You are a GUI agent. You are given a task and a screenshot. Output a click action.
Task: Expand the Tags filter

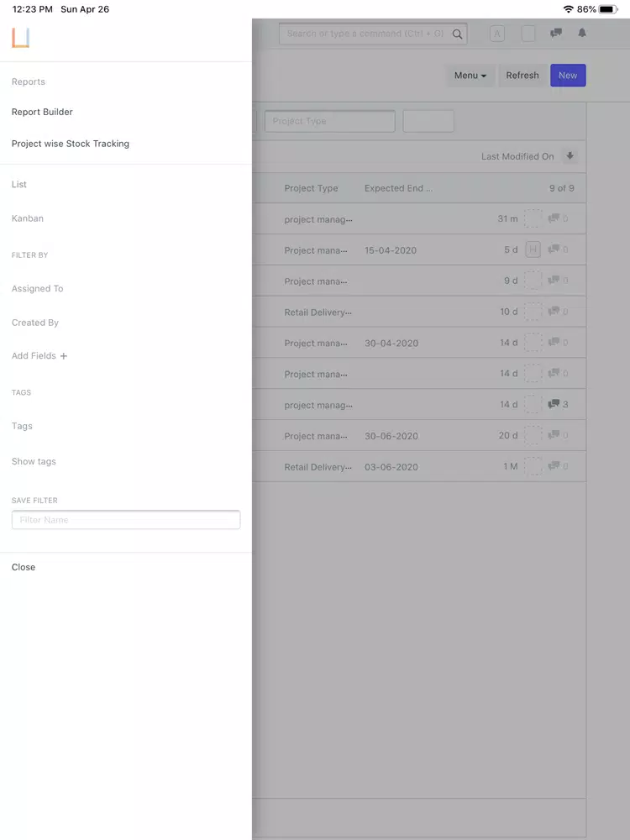(22, 426)
